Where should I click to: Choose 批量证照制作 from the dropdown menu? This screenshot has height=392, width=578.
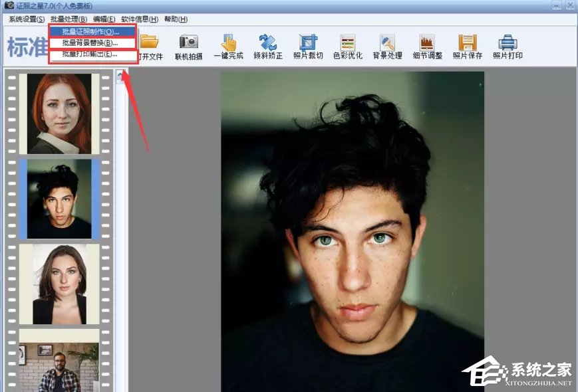click(x=92, y=32)
